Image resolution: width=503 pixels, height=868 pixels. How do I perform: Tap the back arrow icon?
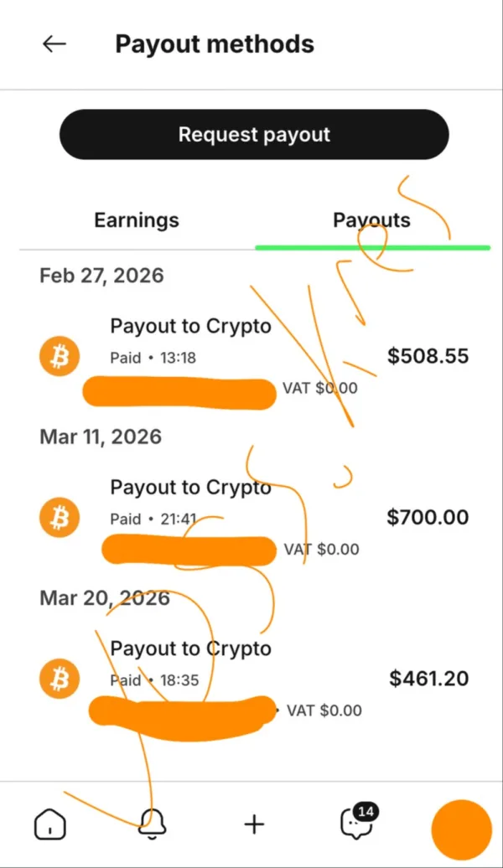point(54,44)
